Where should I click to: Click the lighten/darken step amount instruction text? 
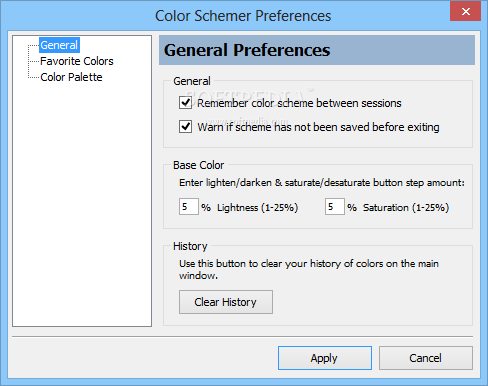click(322, 183)
